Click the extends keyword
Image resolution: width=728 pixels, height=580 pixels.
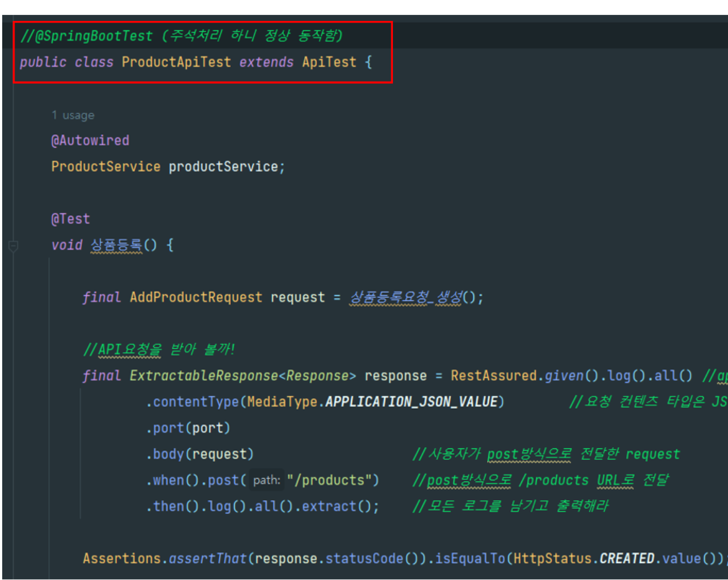click(x=266, y=62)
